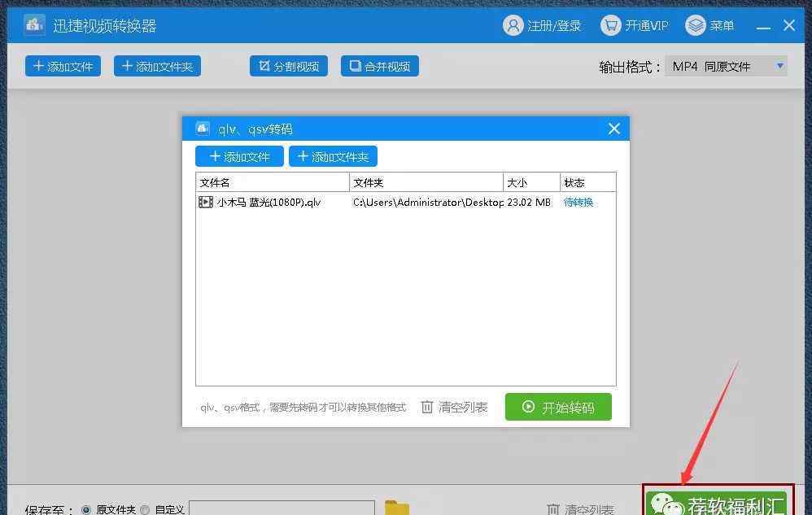The width and height of the screenshot is (812, 515).
Task: Click the video file icon in the list
Action: pyautogui.click(x=206, y=202)
